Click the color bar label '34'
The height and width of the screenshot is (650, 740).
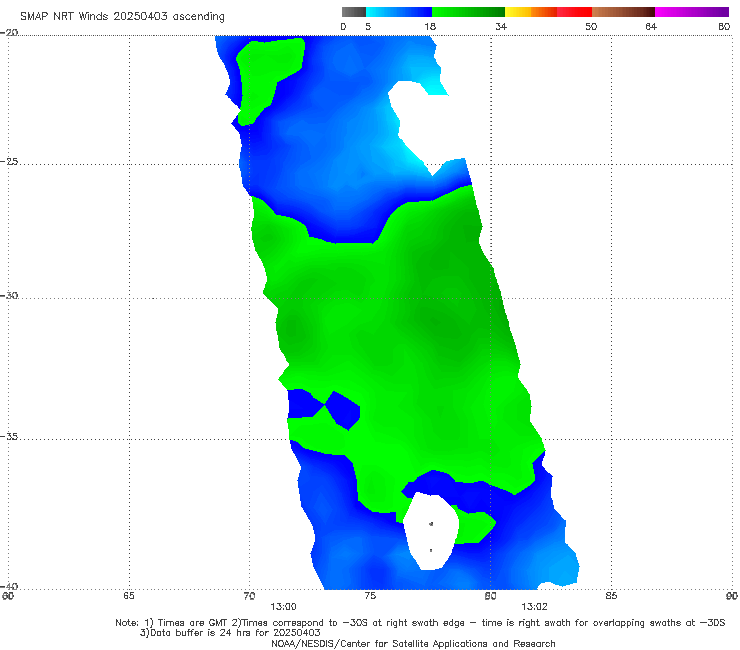[x=501, y=27]
